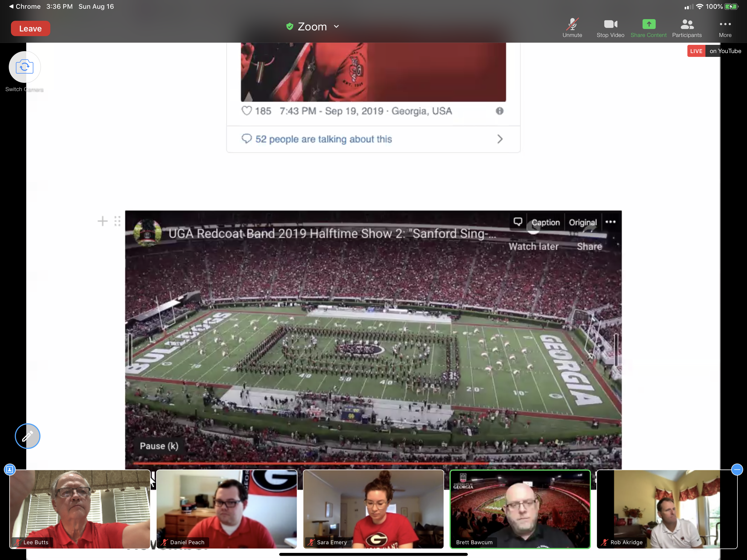Select Original on the video block
The width and height of the screenshot is (747, 560).
pos(583,222)
